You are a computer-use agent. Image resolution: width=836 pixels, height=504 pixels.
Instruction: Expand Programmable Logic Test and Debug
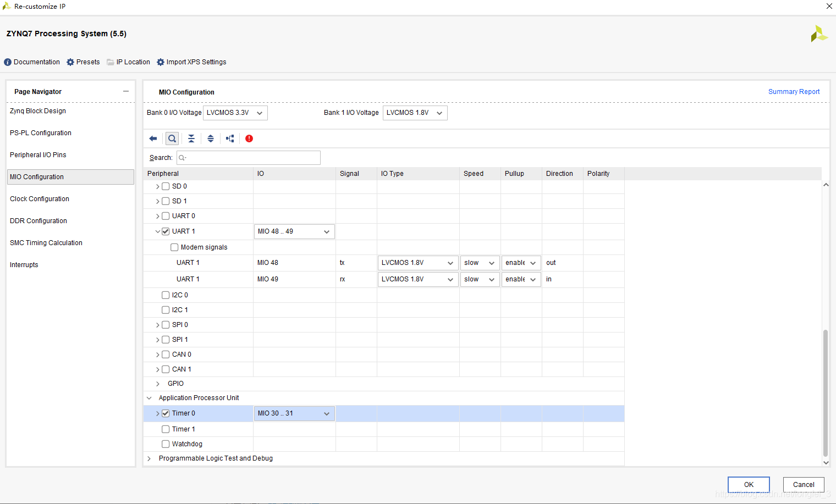click(149, 458)
